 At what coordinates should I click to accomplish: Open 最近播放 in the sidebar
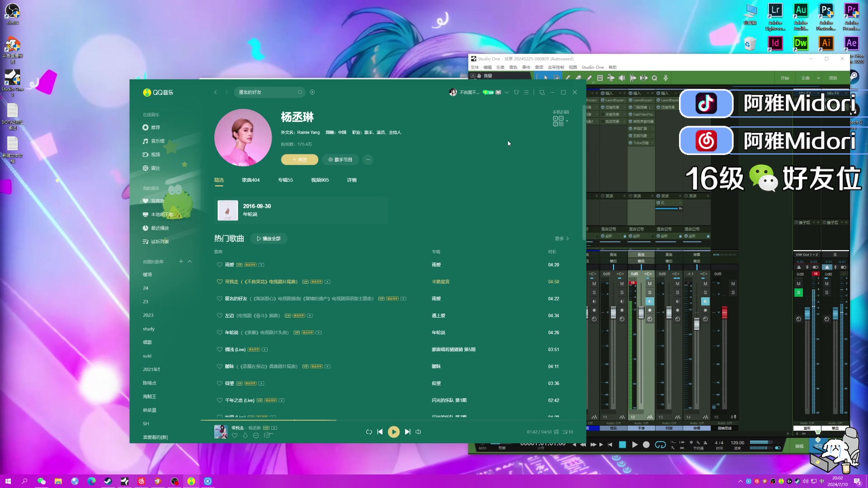[x=156, y=228]
